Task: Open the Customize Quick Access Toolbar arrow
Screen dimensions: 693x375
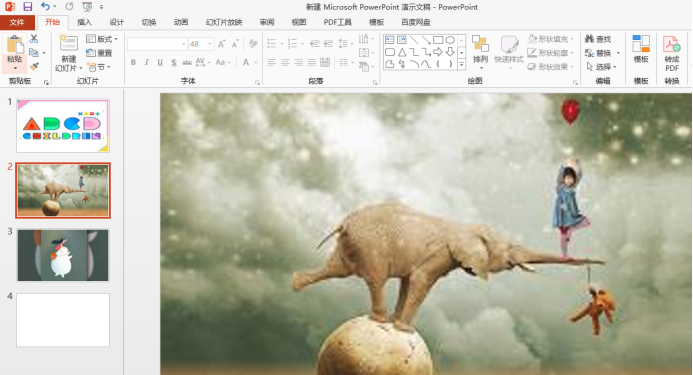Action: pos(101,7)
